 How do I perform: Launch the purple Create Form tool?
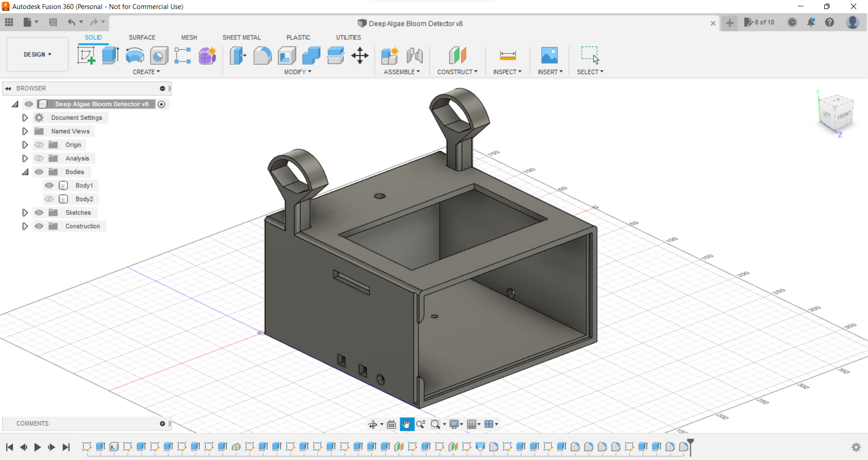click(x=208, y=56)
